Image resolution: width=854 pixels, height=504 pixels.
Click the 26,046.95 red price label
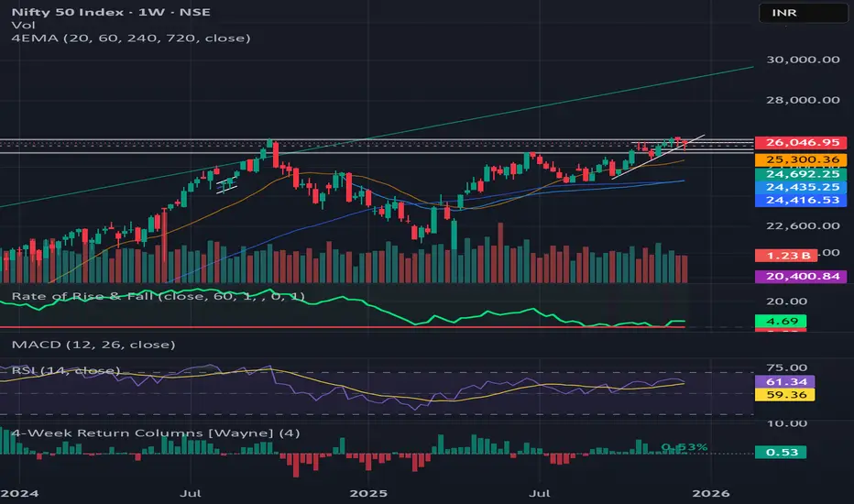pyautogui.click(x=801, y=143)
